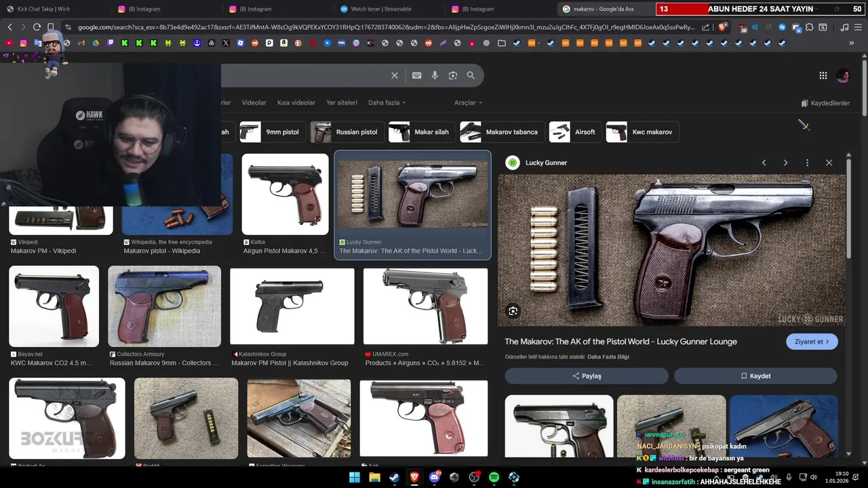Click the system tray volume icon

[x=814, y=477]
